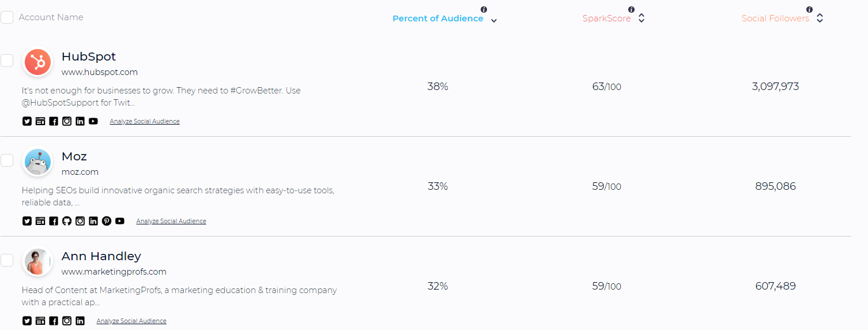This screenshot has height=330, width=868.
Task: Toggle SparkScore sort arrows
Action: pos(641,18)
